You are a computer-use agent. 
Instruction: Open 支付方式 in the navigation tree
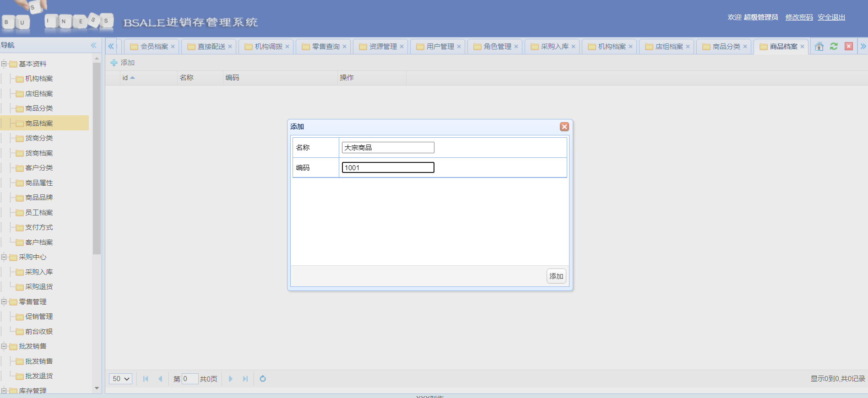point(39,227)
